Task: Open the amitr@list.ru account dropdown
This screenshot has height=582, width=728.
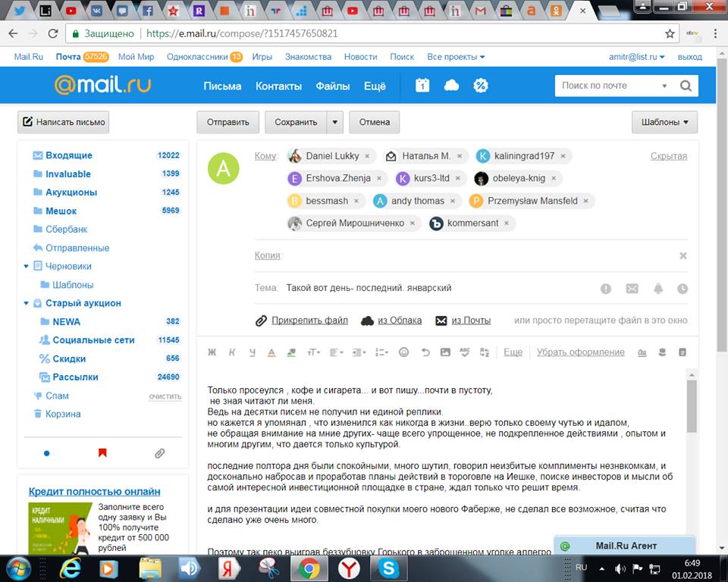Action: (636, 57)
